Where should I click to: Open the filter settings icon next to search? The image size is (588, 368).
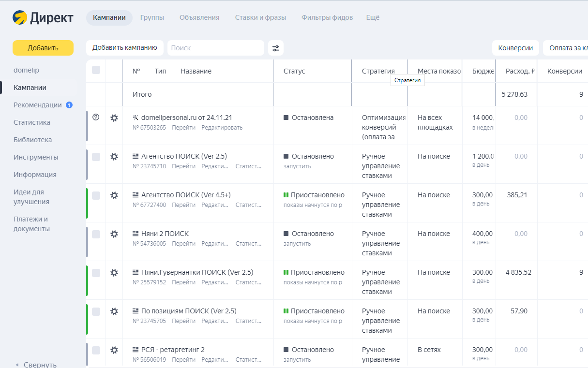(276, 48)
